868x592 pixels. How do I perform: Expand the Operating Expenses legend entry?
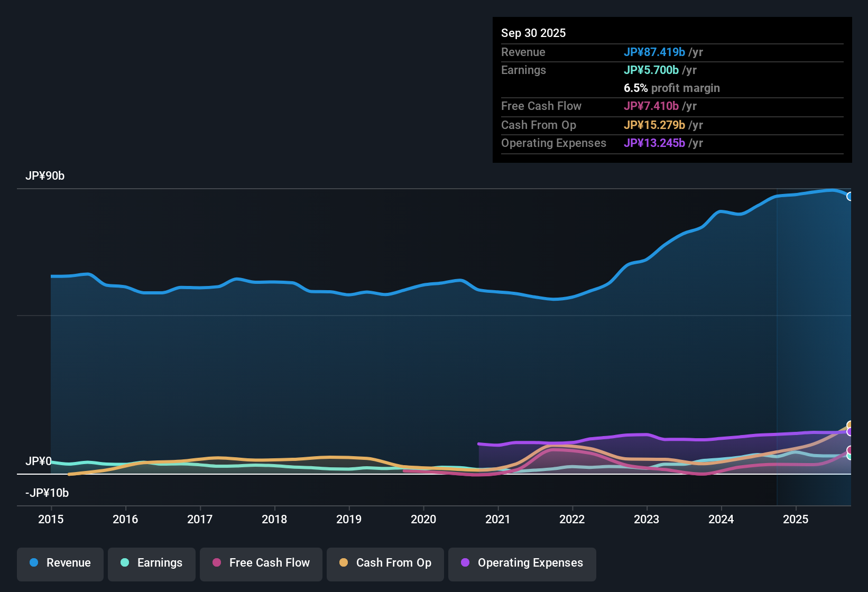pos(522,563)
